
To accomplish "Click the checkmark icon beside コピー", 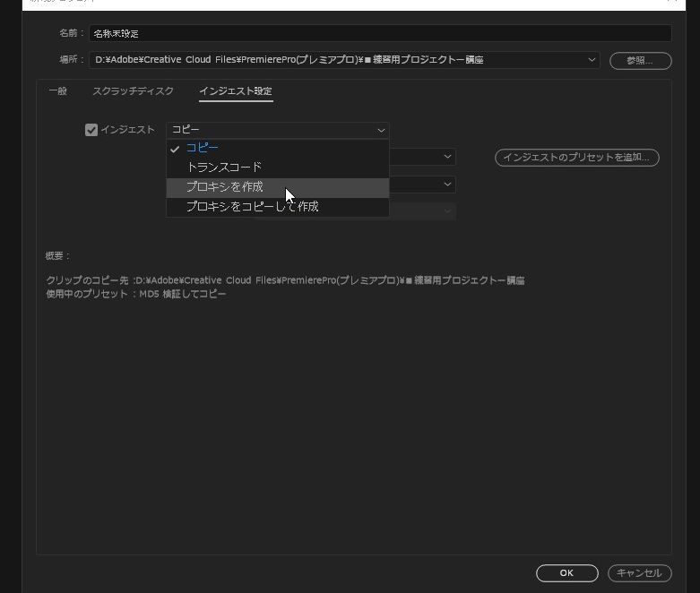I will tap(176, 149).
